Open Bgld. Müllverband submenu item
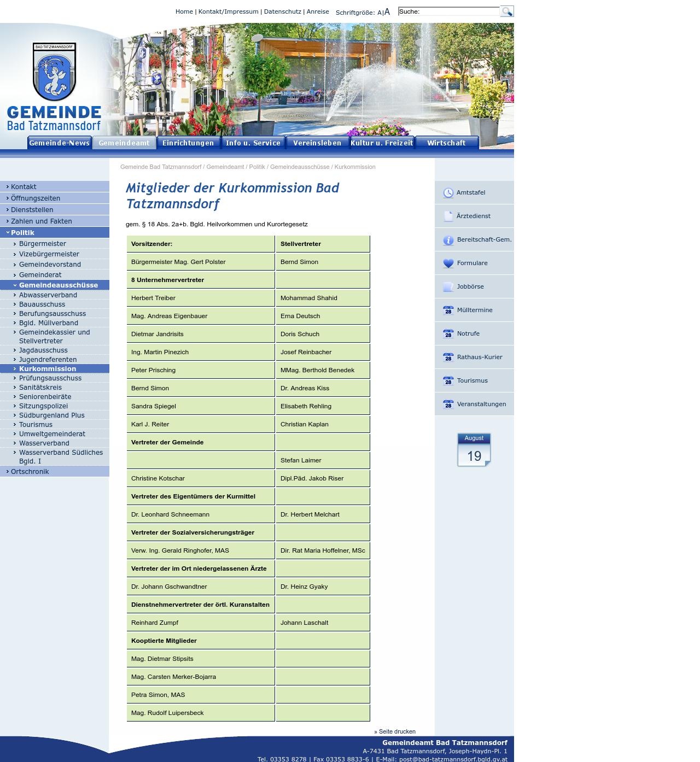The width and height of the screenshot is (700, 762). [x=55, y=323]
